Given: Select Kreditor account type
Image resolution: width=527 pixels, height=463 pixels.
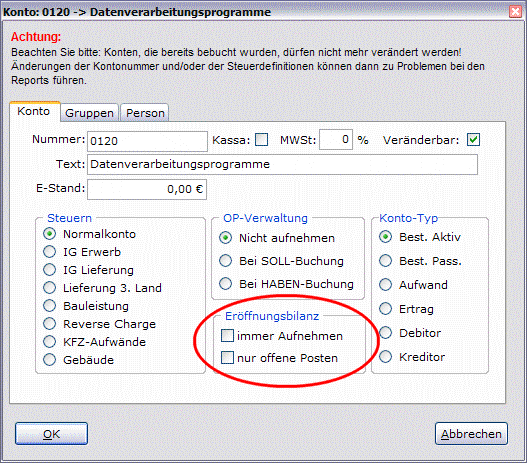Looking at the screenshot, I should coord(386,356).
